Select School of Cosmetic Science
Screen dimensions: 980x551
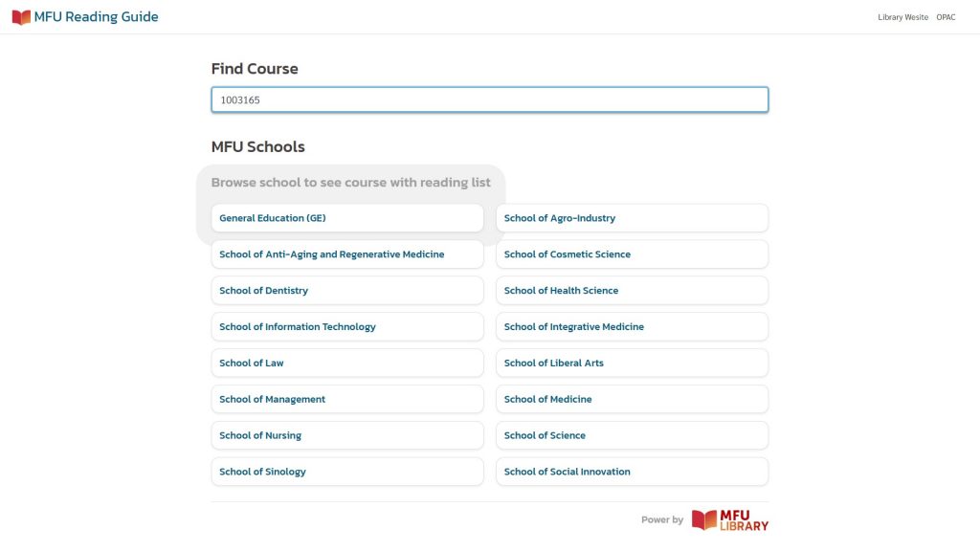(x=632, y=254)
